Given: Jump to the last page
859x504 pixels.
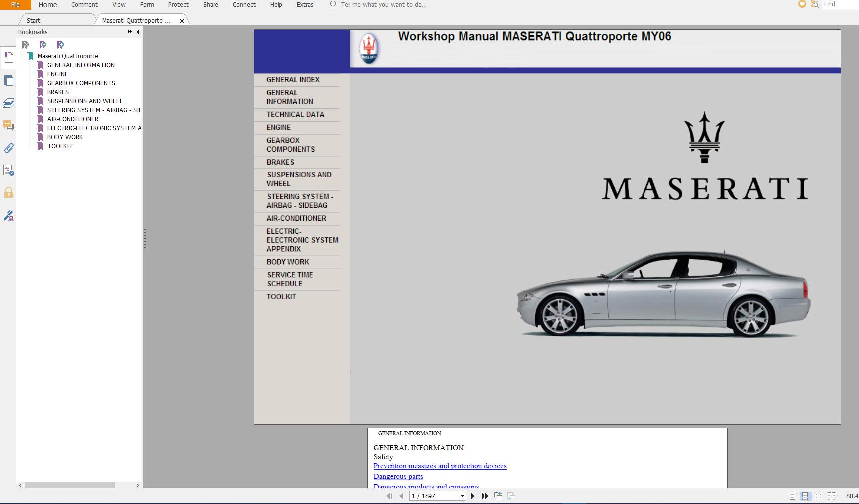Looking at the screenshot, I should point(485,496).
